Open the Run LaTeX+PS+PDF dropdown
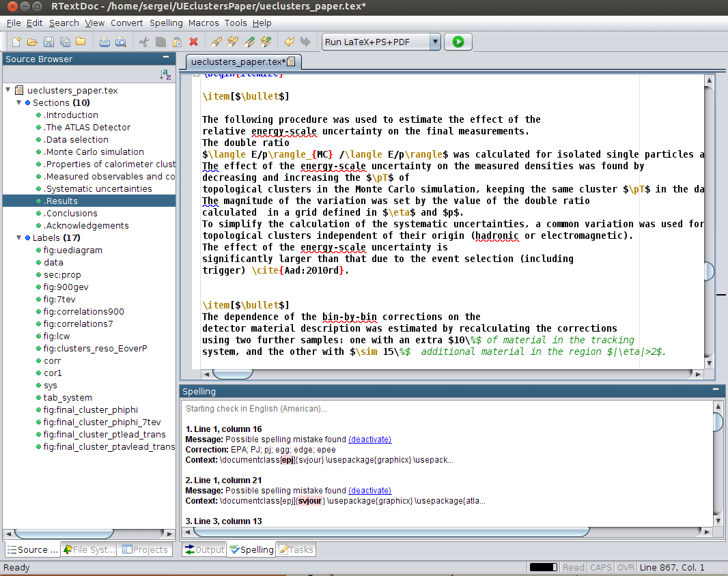Image resolution: width=728 pixels, height=576 pixels. tap(435, 42)
